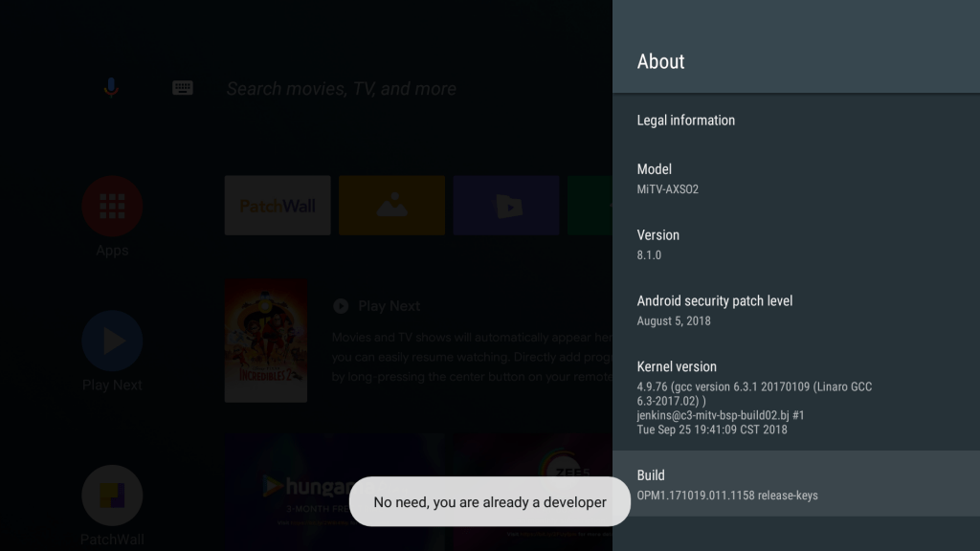980x551 pixels.
Task: Select the Play Next channel icon
Action: coord(113,342)
